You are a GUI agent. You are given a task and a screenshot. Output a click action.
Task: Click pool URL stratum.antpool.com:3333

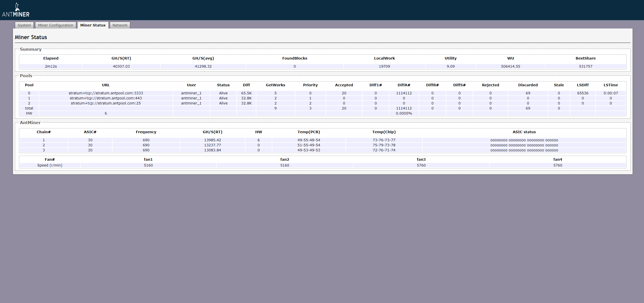point(106,93)
